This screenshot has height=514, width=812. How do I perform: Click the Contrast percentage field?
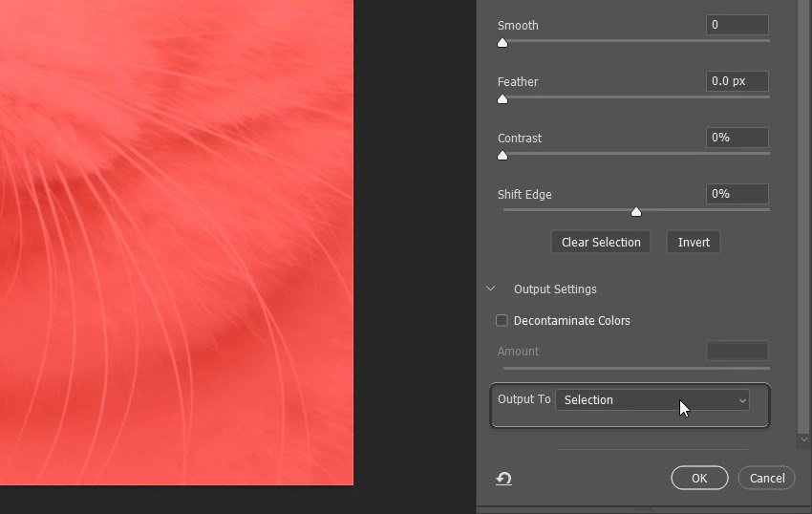[x=737, y=138]
